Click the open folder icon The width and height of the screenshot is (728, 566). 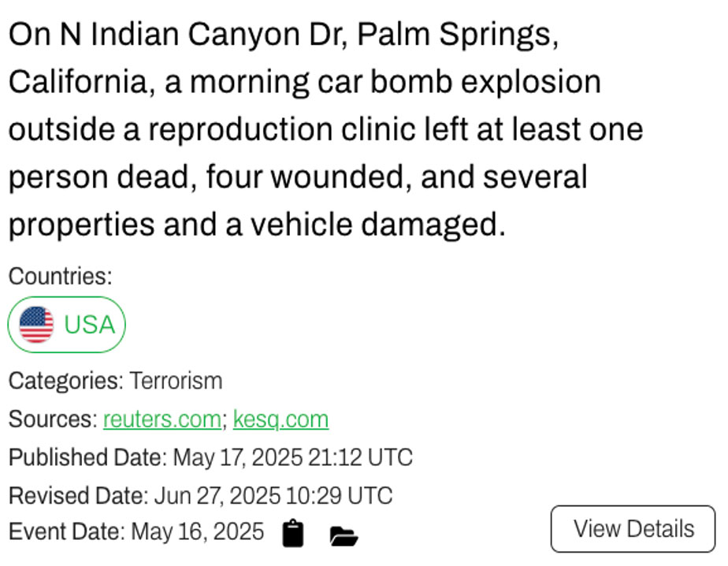[x=344, y=537]
